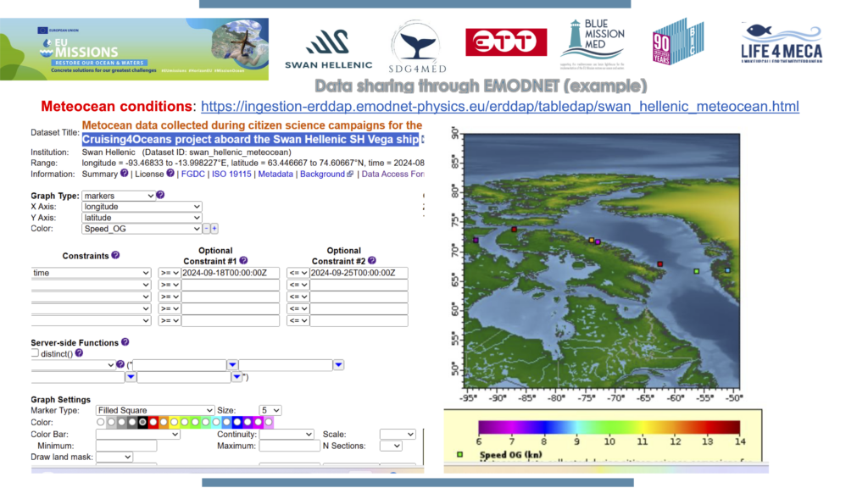
Task: Open the swan_hellenic_meteocean ERDDAP URL
Action: [499, 107]
